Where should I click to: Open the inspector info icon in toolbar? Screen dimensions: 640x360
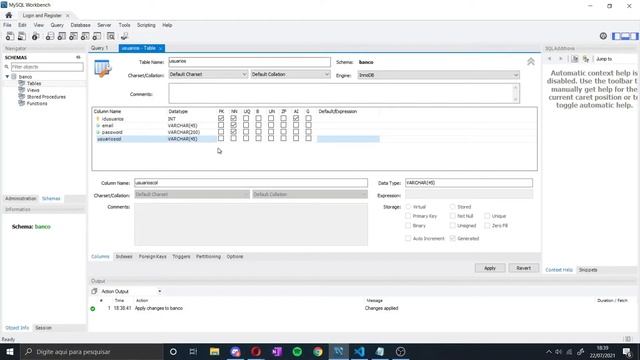[x=36, y=36]
